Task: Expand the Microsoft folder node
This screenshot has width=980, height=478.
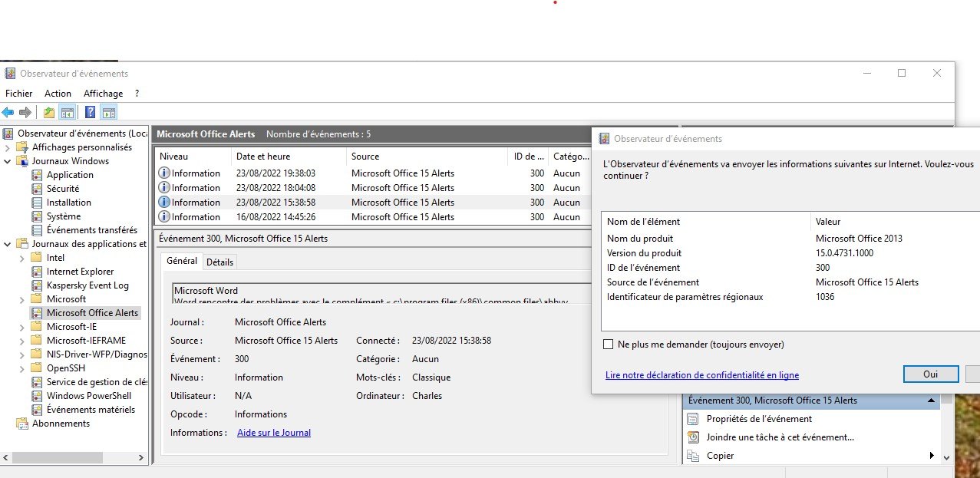Action: click(22, 299)
